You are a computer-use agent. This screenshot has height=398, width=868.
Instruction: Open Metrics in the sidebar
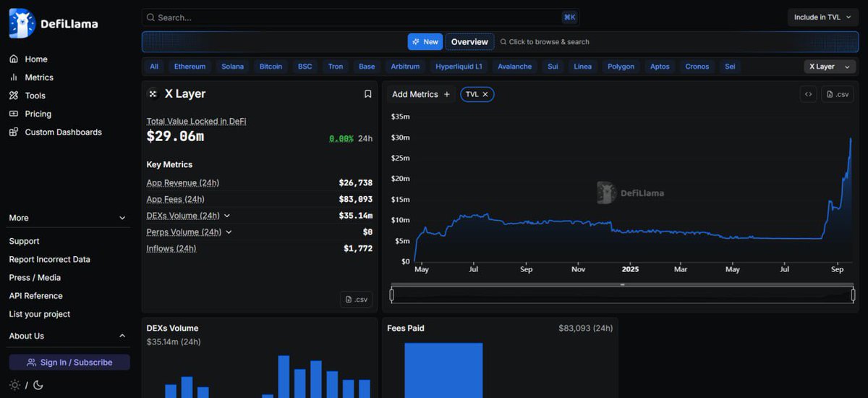(x=31, y=77)
